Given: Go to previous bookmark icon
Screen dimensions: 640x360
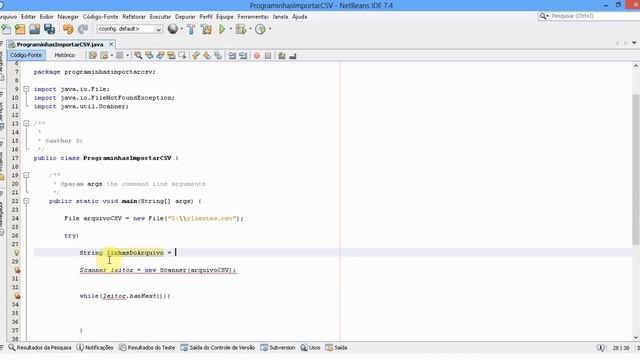Looking at the screenshot, I should pyautogui.click(x=196, y=56).
